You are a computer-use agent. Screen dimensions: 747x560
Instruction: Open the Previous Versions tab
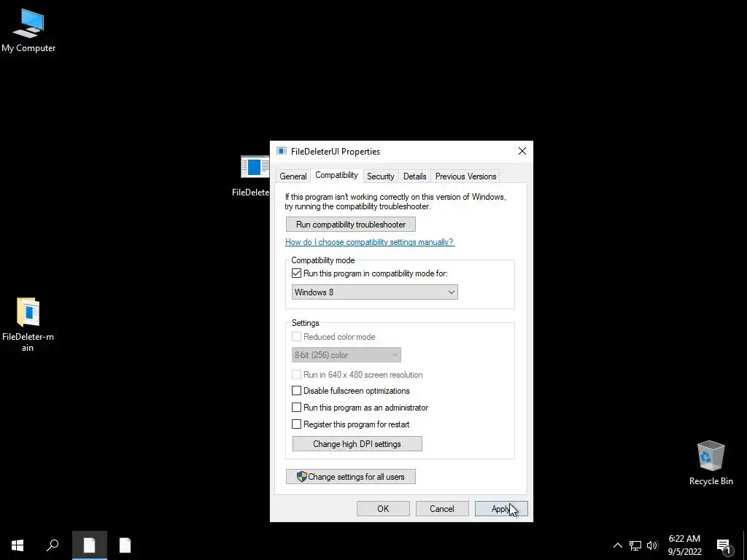coord(465,176)
